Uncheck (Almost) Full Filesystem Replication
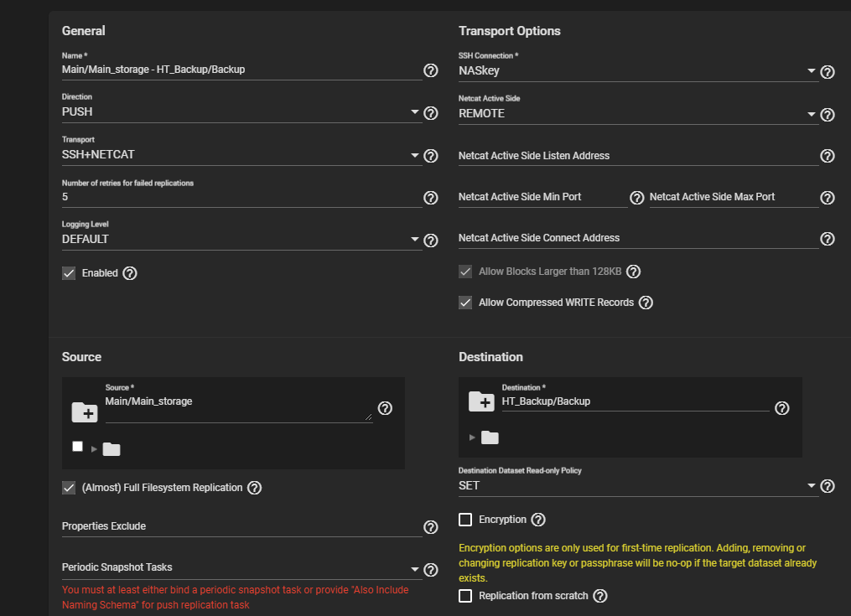 click(x=69, y=488)
